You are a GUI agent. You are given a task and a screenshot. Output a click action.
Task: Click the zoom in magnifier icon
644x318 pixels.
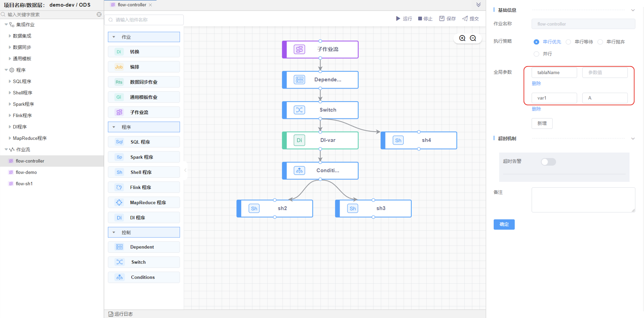click(x=462, y=38)
